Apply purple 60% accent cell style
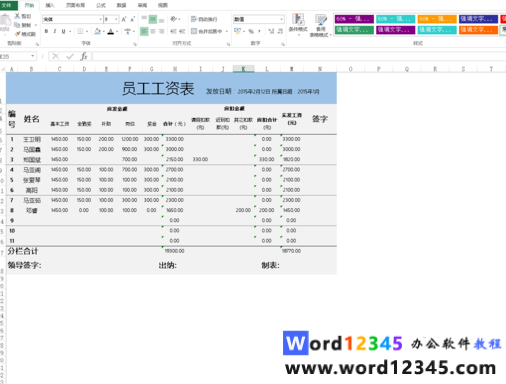506x384 pixels. click(354, 19)
